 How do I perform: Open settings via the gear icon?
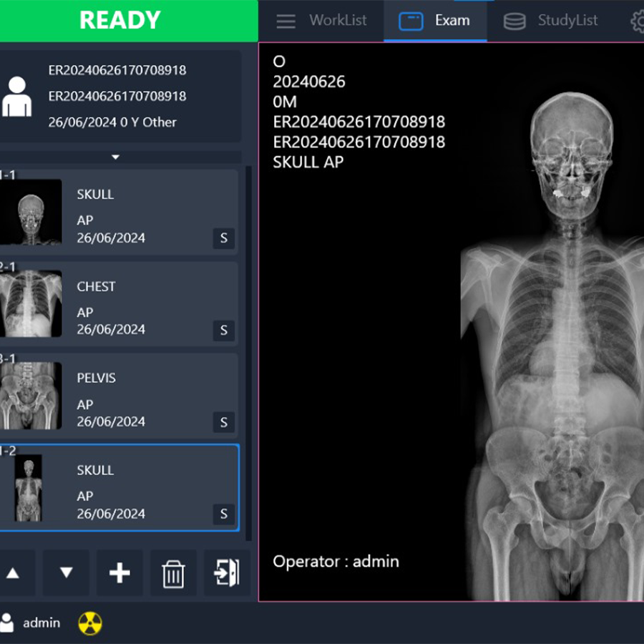637,21
